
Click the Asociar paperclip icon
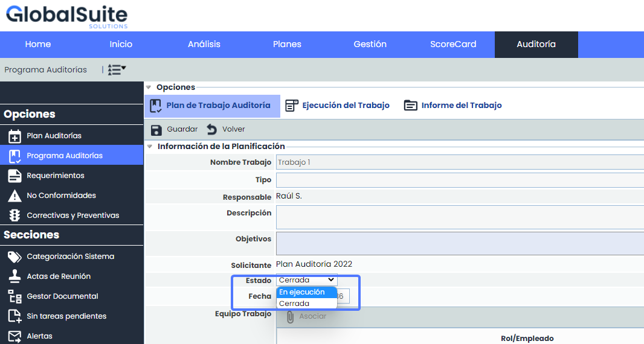point(290,316)
